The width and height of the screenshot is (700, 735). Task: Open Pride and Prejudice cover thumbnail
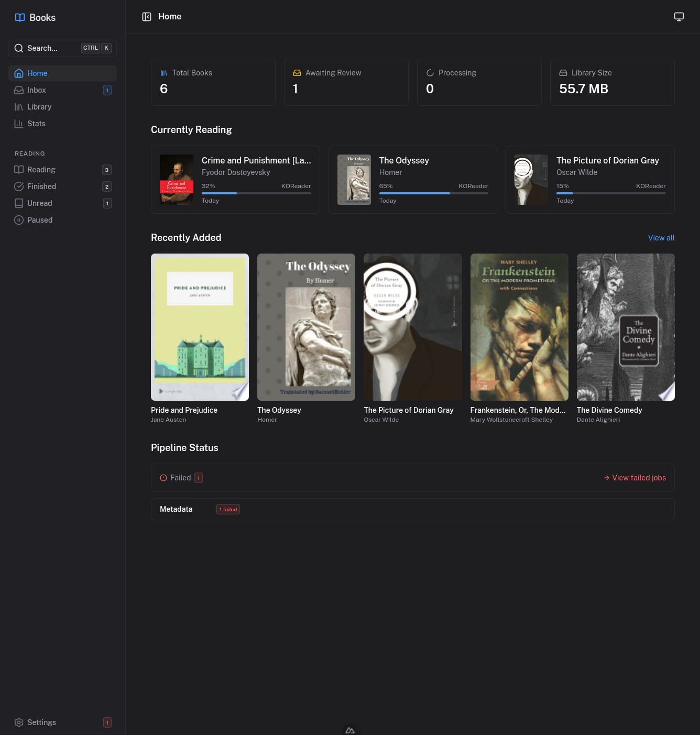[x=200, y=327]
